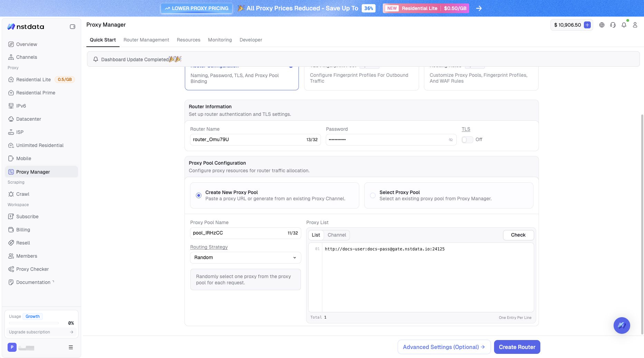Image resolution: width=644 pixels, height=358 pixels.
Task: Edit the Proxy Pool Name field
Action: pos(246,233)
